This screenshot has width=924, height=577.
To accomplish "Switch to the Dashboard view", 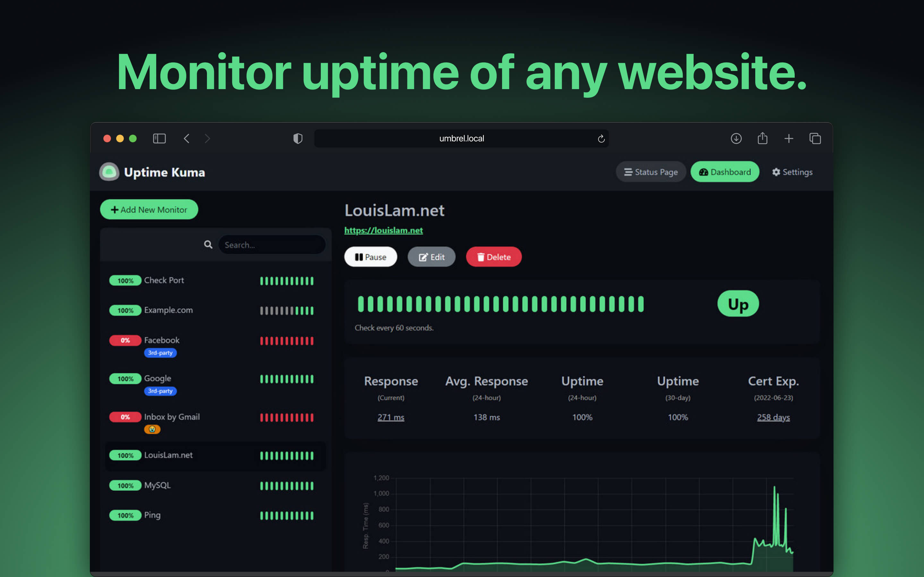I will coord(724,172).
